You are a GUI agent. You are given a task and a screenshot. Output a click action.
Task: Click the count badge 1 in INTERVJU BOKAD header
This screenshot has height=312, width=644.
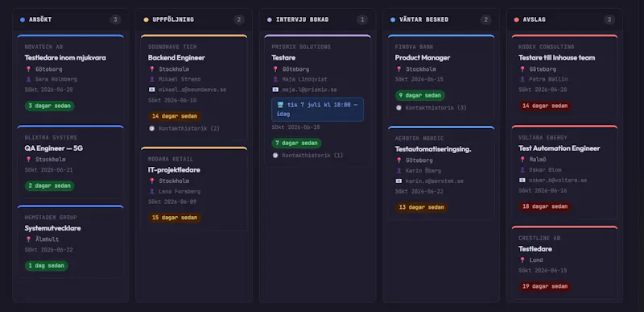click(x=362, y=19)
